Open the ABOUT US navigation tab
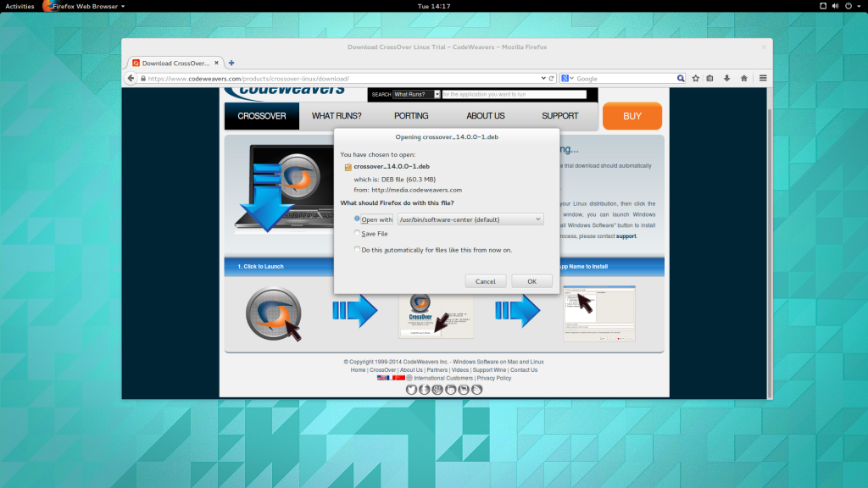Viewport: 868px width, 488px height. [x=486, y=115]
